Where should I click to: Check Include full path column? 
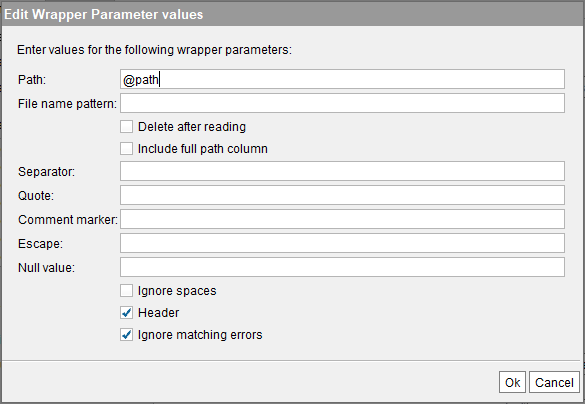click(x=126, y=148)
